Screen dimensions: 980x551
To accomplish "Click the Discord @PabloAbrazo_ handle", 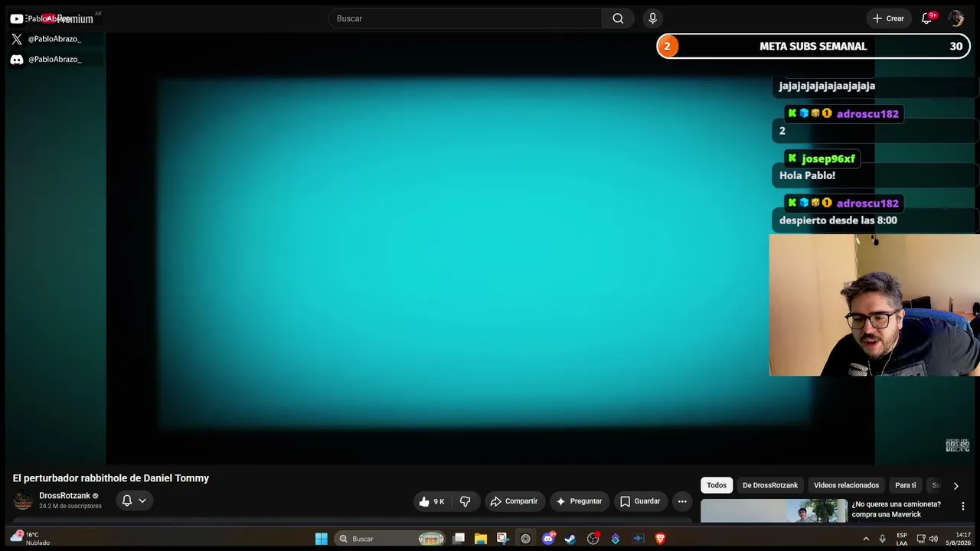I will coord(54,60).
